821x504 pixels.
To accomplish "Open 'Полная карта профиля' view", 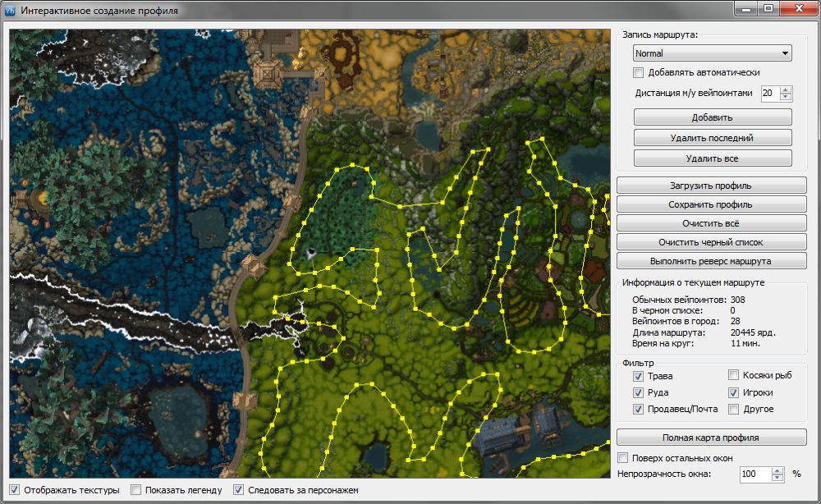I will point(711,438).
